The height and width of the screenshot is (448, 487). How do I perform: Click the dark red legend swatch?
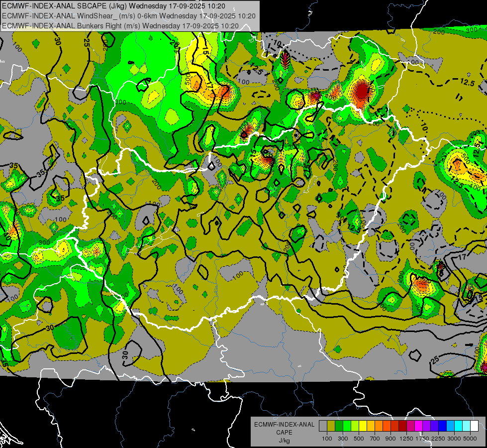402,426
